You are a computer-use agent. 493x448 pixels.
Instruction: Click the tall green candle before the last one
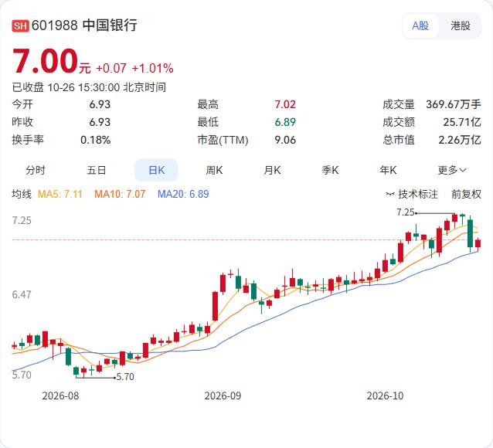click(x=470, y=233)
